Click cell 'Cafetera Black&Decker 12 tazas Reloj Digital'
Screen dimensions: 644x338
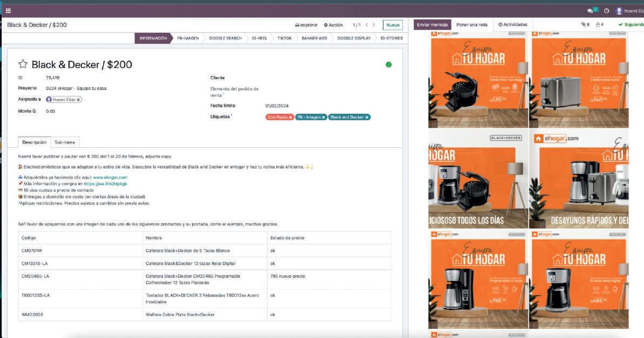(x=204, y=263)
